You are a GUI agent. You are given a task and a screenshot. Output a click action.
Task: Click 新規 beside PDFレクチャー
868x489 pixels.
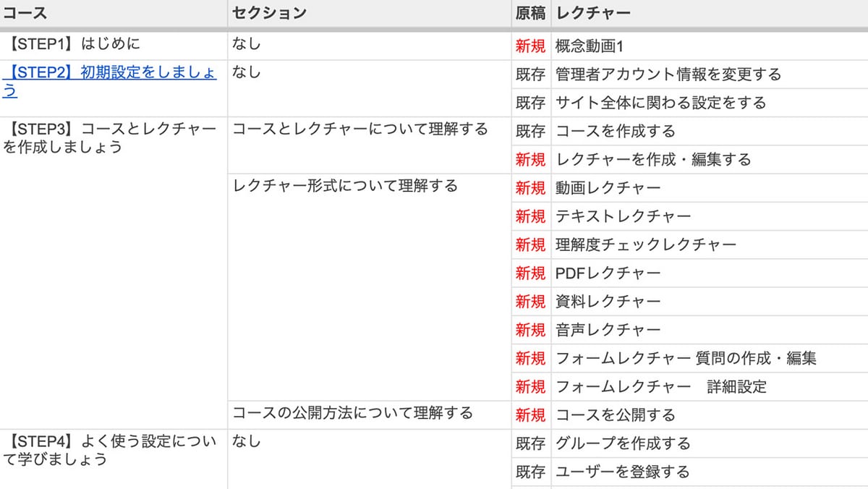pyautogui.click(x=530, y=273)
